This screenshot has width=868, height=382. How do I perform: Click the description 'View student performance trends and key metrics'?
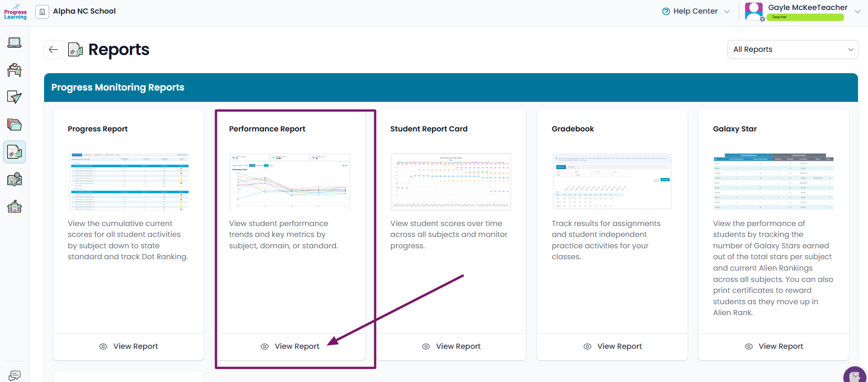pyautogui.click(x=284, y=235)
